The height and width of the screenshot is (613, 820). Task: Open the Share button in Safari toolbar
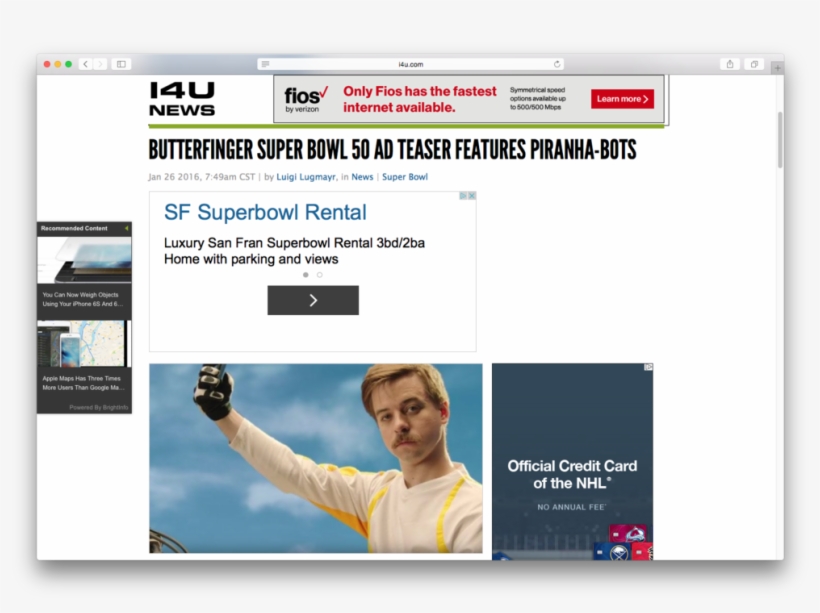730,64
